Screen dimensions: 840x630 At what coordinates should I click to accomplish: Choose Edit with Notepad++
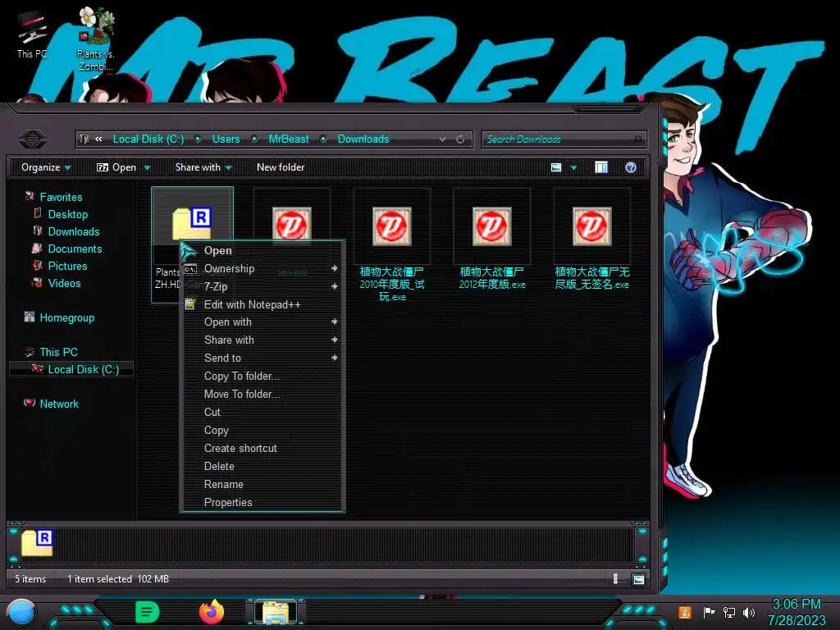pos(262,304)
